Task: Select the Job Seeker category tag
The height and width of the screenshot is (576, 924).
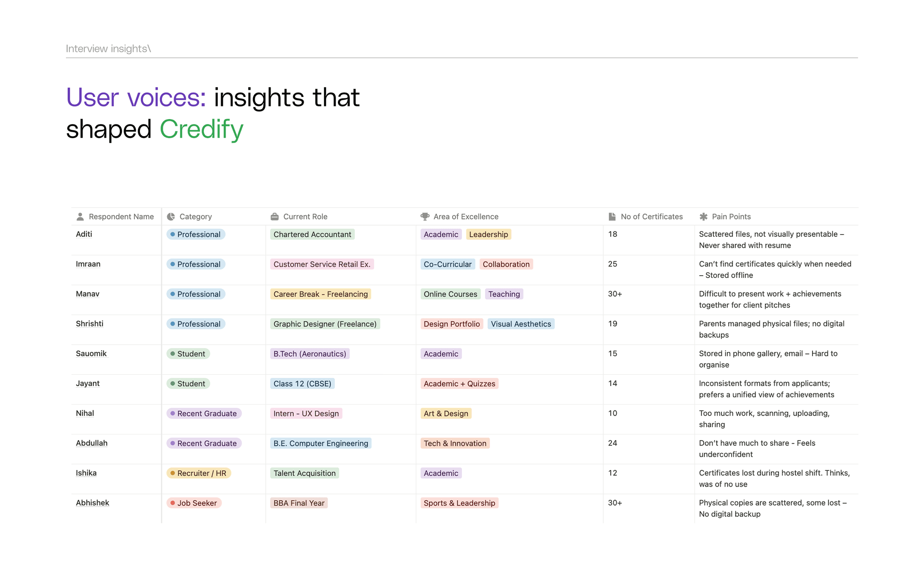Action: (x=194, y=503)
